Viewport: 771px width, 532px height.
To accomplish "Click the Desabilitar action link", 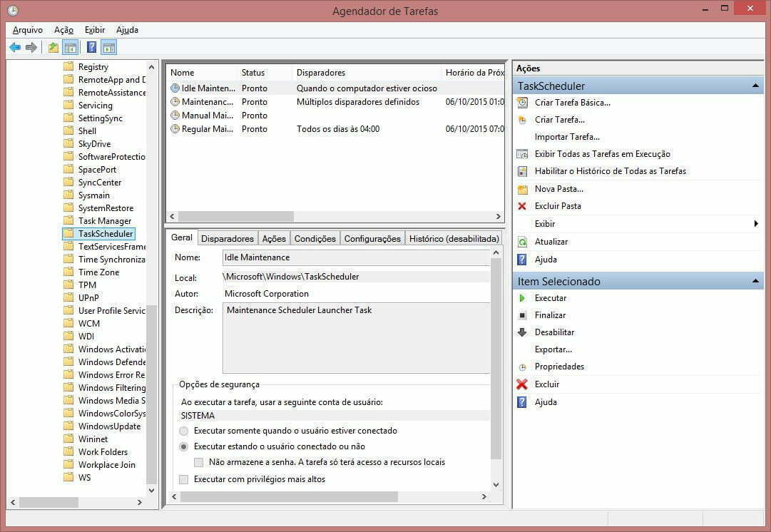I will [554, 332].
